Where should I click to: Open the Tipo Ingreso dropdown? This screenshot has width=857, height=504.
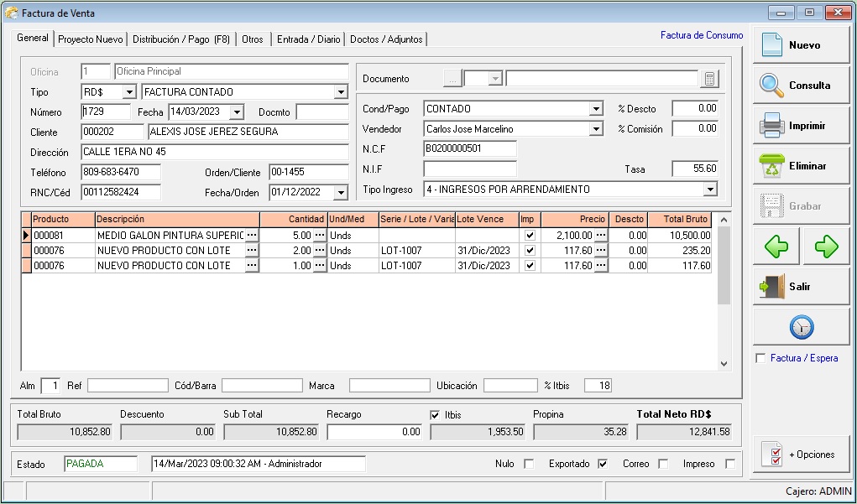click(710, 190)
